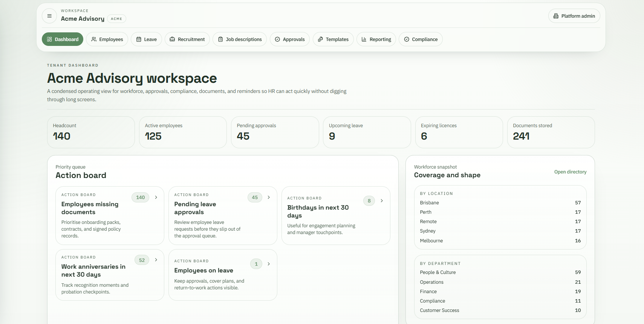This screenshot has height=324, width=644.
Task: Navigate to the Approvals tab
Action: [290, 39]
